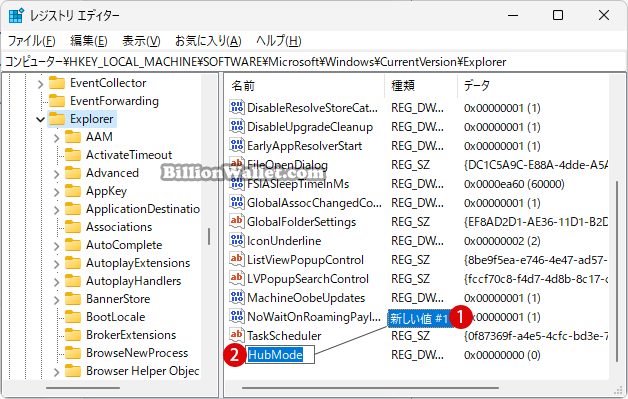Open the ファイル(F) menu
The height and width of the screenshot is (399, 628).
32,41
